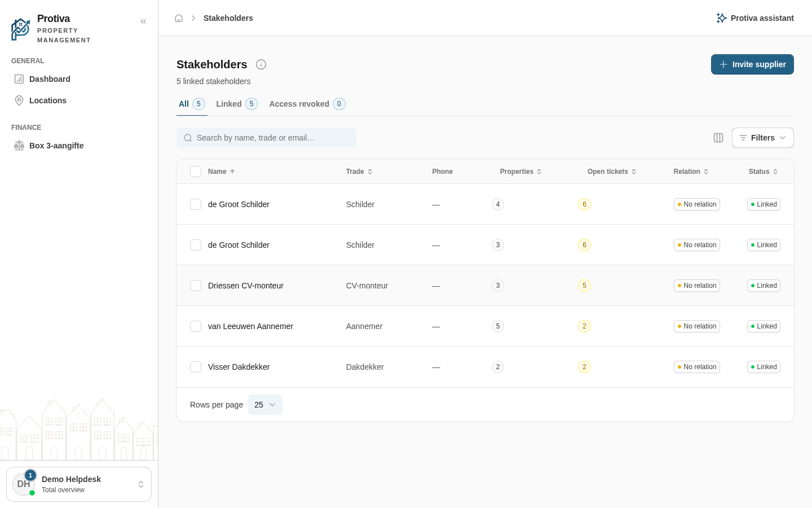The width and height of the screenshot is (812, 508).
Task: Switch to the All tab
Action: (192, 104)
